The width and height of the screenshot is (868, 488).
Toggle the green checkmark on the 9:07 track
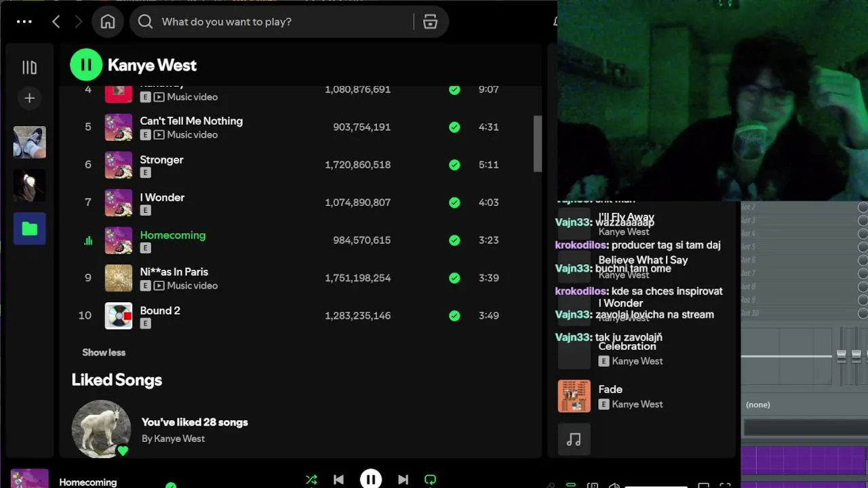tap(454, 89)
